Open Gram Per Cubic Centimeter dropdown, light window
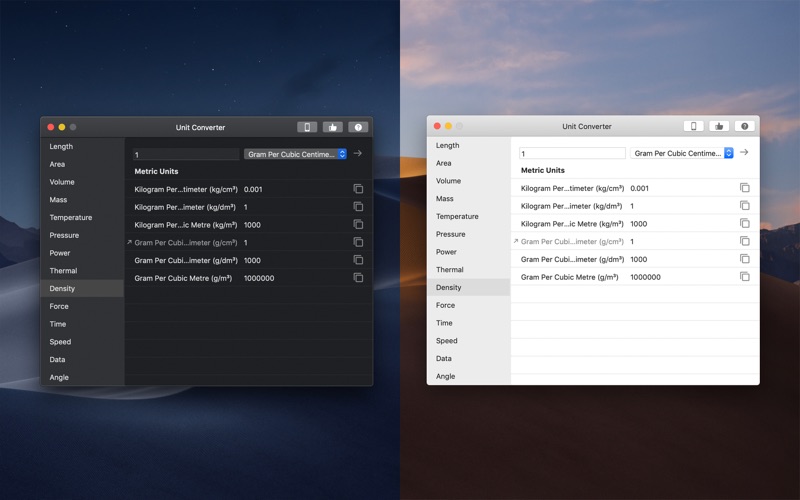The height and width of the screenshot is (500, 800). pyautogui.click(x=682, y=153)
